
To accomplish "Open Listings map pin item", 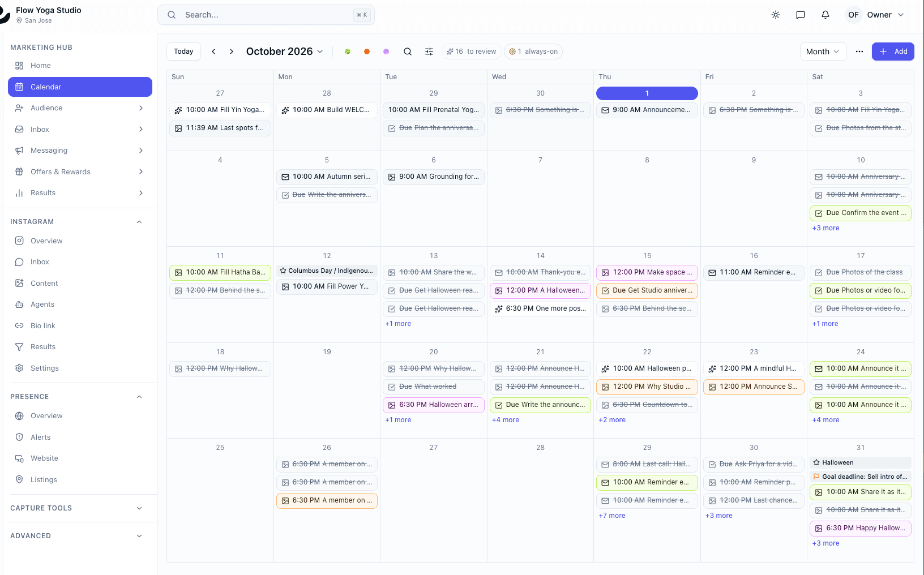I will tap(80, 479).
